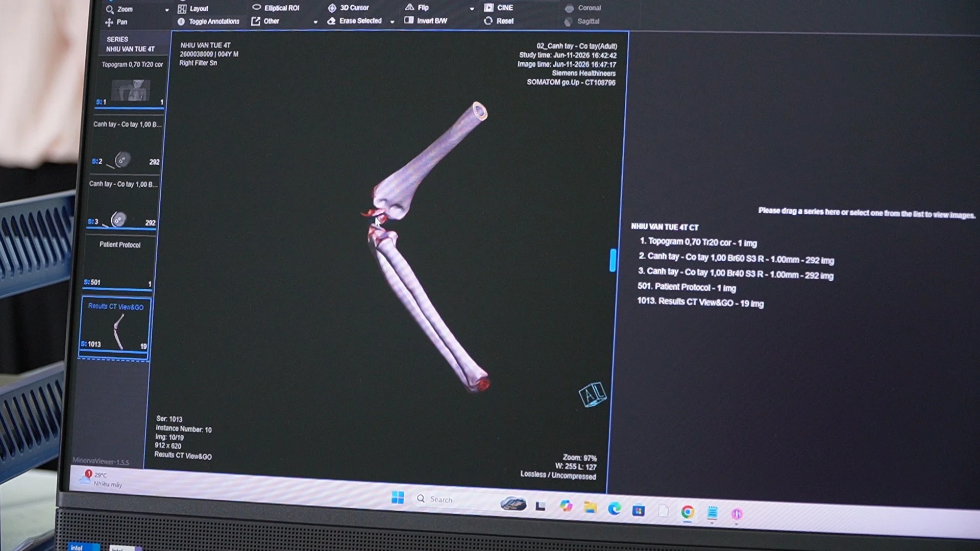The height and width of the screenshot is (551, 980).
Task: Open the Other tools option
Action: (265, 21)
